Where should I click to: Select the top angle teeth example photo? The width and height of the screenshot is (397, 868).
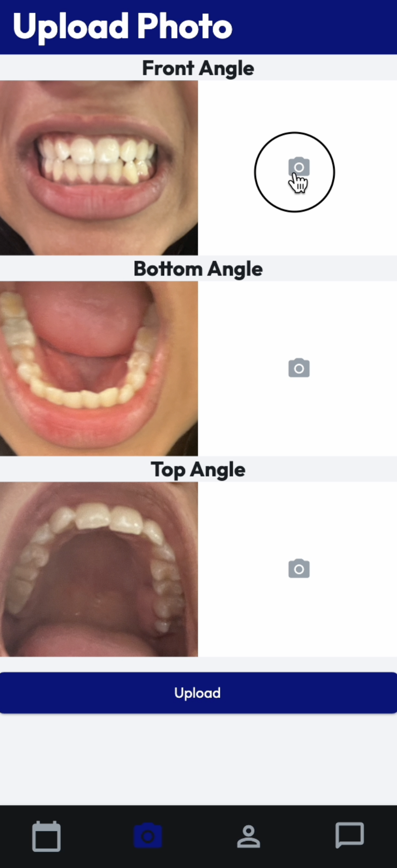click(99, 569)
